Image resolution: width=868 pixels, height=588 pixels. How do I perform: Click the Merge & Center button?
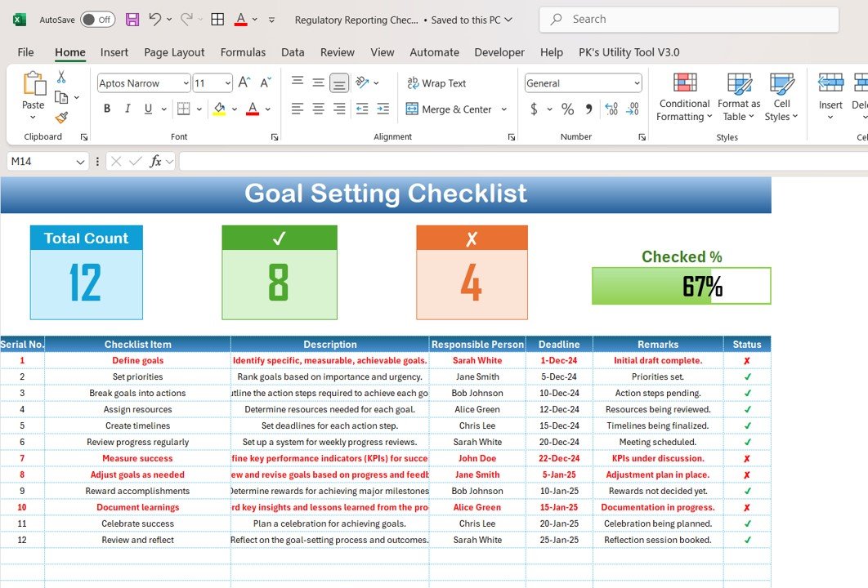(449, 109)
